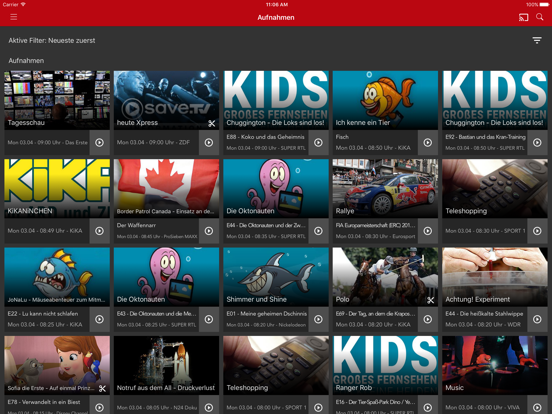Image resolution: width=552 pixels, height=414 pixels.
Task: Tap scissors icon on Sofia die Erste
Action: (102, 388)
